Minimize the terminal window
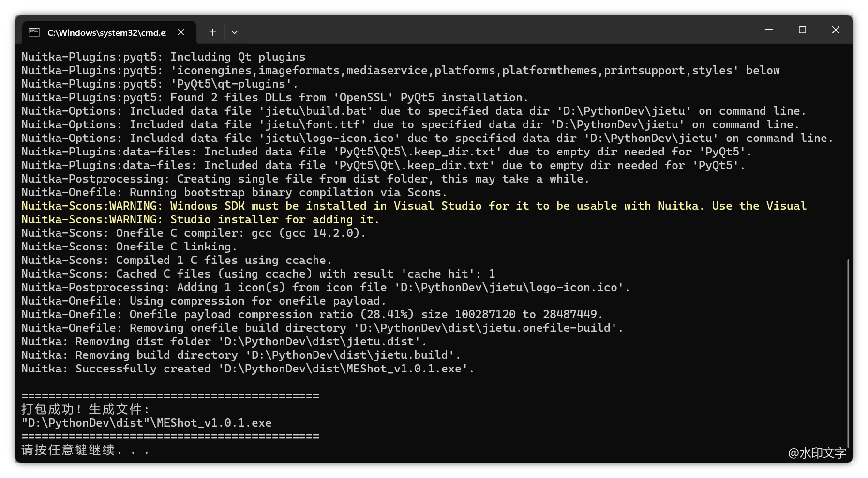Viewport: 868px width, 478px height. (x=769, y=30)
